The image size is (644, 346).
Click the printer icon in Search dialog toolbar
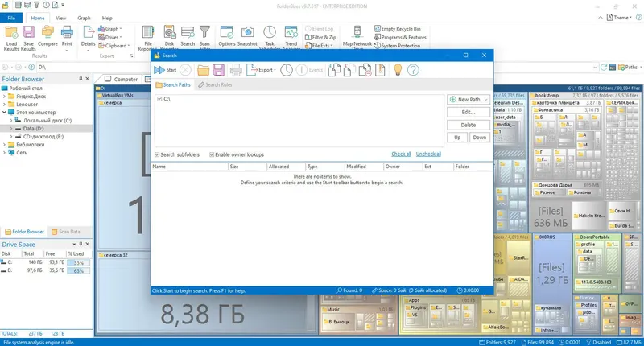pyautogui.click(x=236, y=70)
